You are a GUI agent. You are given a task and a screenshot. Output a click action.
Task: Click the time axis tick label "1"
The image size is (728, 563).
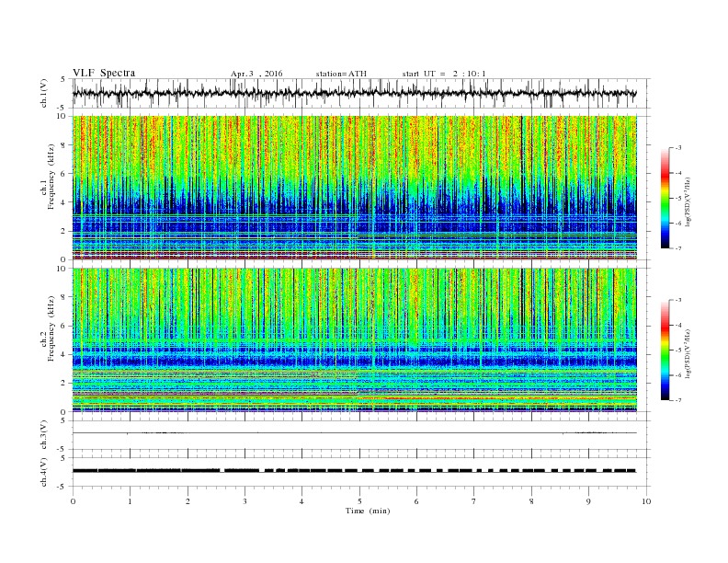(130, 501)
